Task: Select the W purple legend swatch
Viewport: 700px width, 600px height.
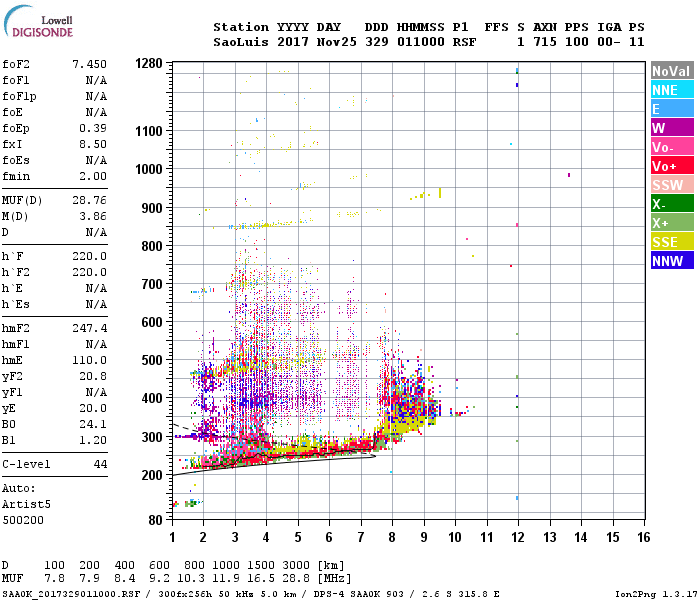Action: 672,128
